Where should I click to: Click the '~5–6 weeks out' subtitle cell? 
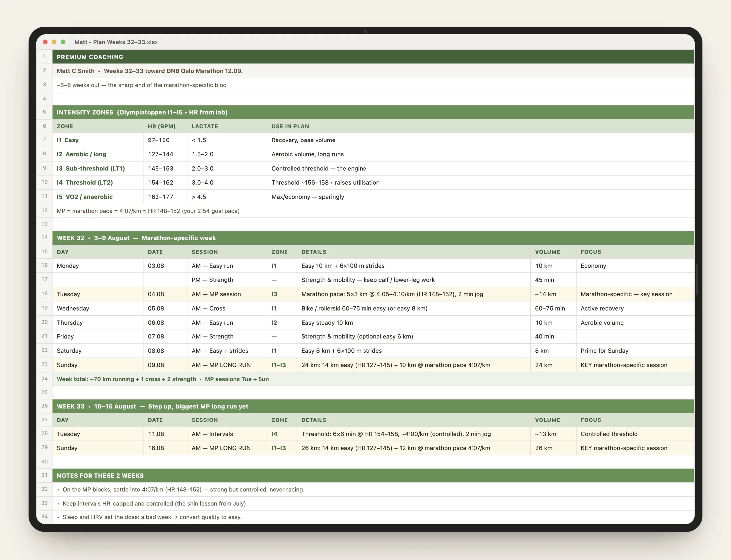pos(373,85)
